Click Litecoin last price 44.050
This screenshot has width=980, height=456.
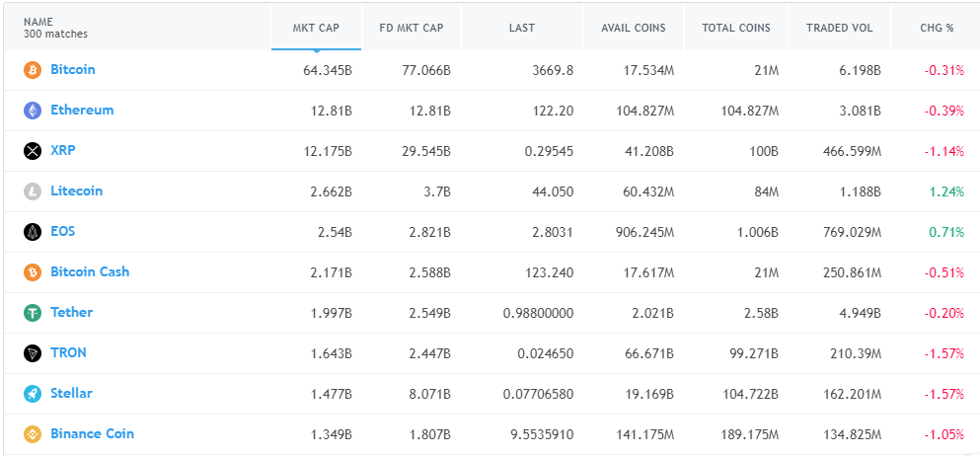pos(551,191)
